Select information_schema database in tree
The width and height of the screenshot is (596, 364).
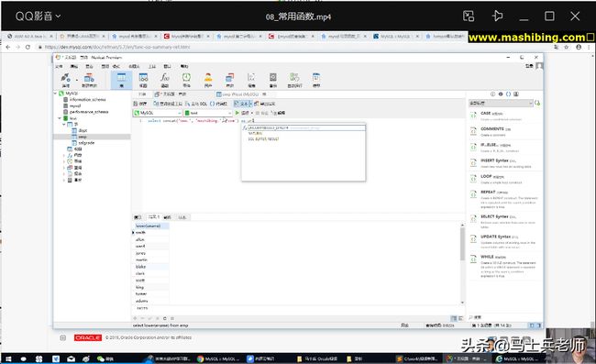click(x=87, y=100)
